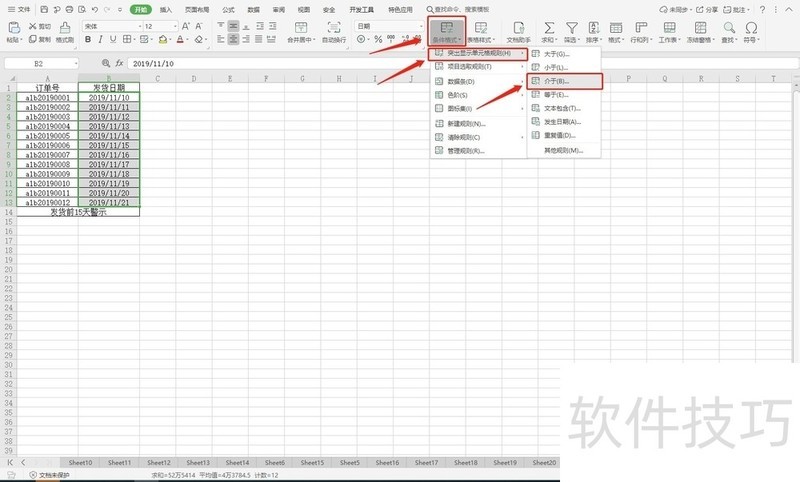Screen dimensions: 800x482
Task: Toggle Italic formatting
Action: click(101, 39)
